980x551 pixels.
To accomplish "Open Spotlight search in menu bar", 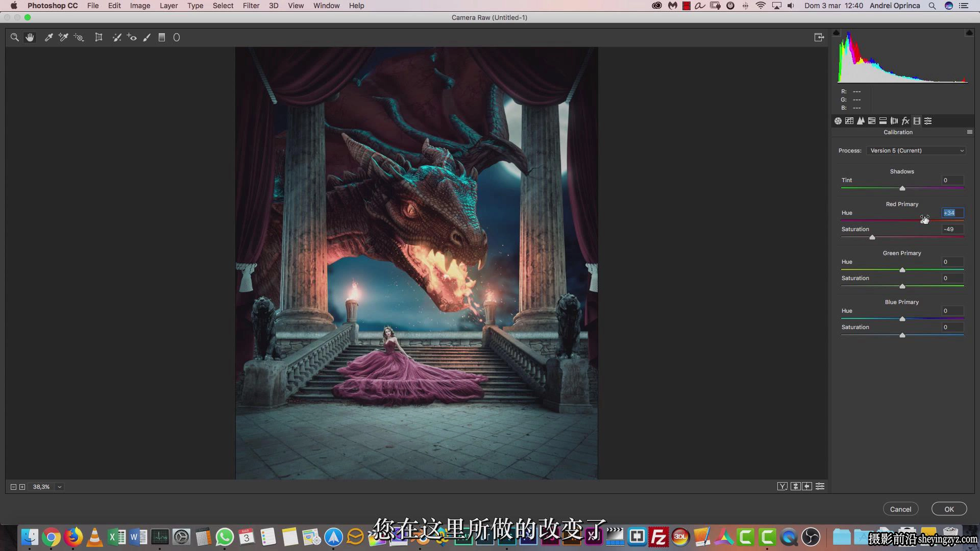I will (x=932, y=6).
